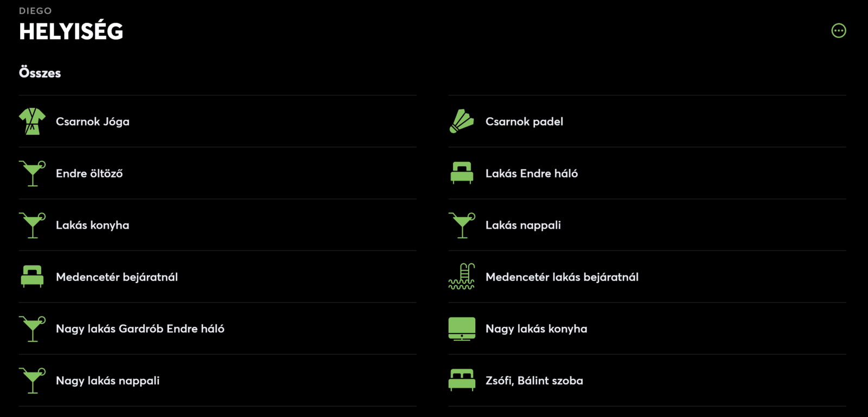Click the cocktail icon beside Lakás konyha
868x417 pixels.
[x=32, y=225]
